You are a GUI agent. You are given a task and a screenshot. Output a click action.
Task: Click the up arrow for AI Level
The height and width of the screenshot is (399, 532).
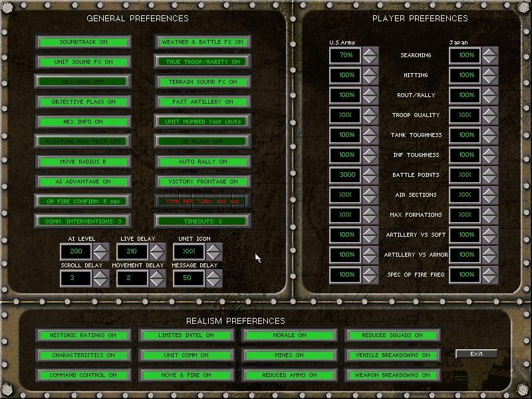(x=100, y=247)
